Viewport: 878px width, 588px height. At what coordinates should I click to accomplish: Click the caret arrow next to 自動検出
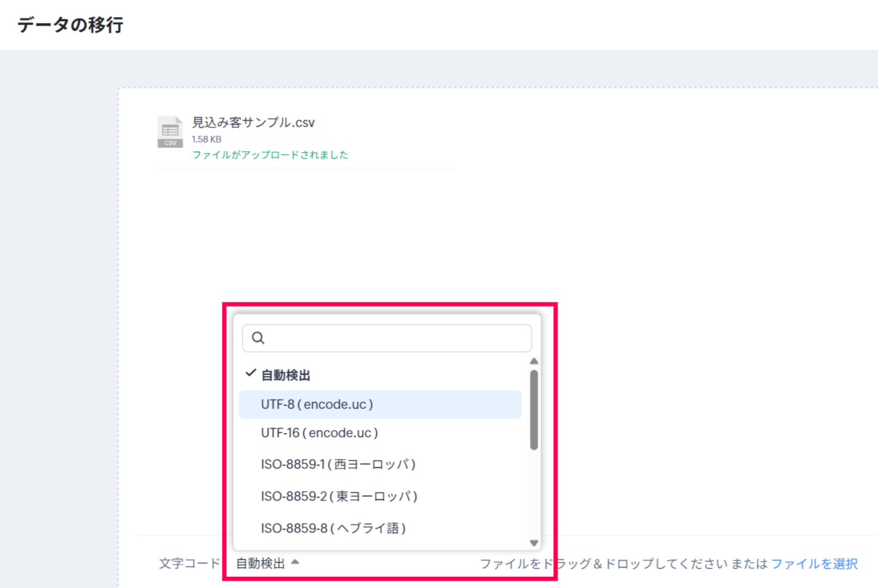point(295,562)
